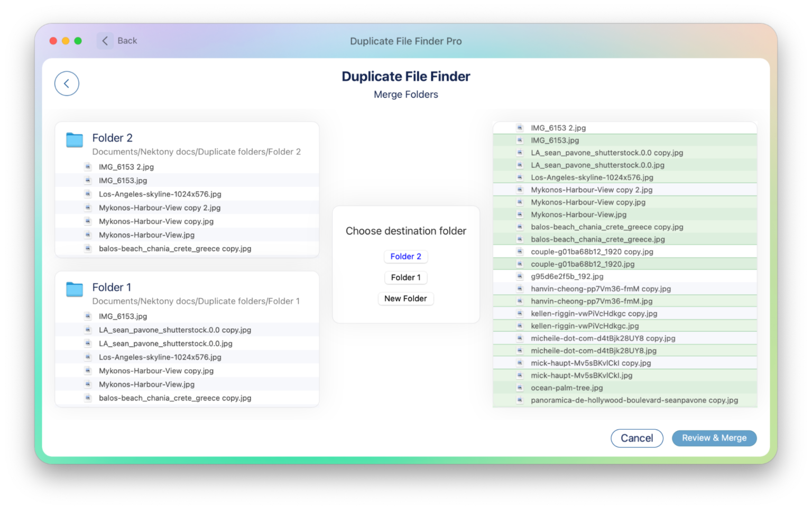812x510 pixels.
Task: Click the file icon next to Mykonos-Harbour-View.jpg in Folder 2
Action: [x=87, y=235]
